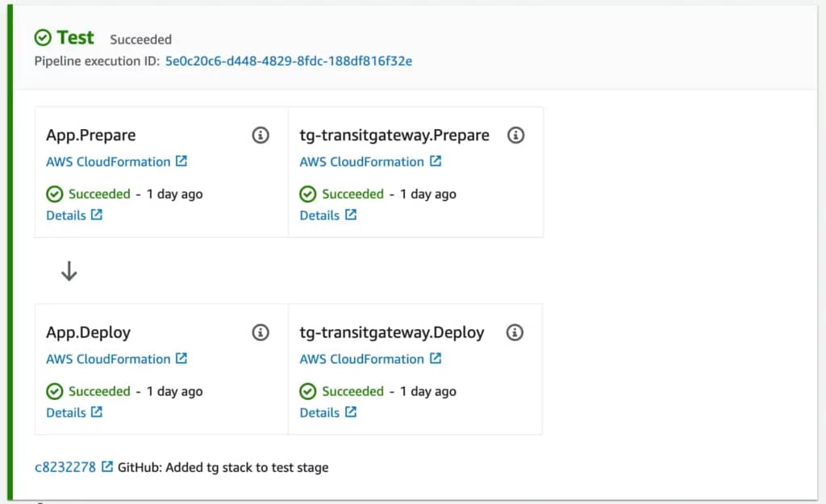Click the App.Deploy action name

(x=88, y=332)
